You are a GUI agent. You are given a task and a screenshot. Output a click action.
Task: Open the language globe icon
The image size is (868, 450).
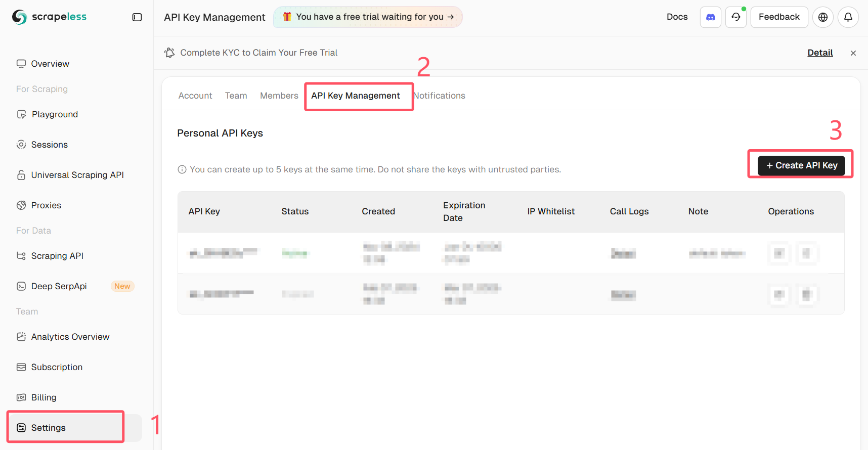823,17
